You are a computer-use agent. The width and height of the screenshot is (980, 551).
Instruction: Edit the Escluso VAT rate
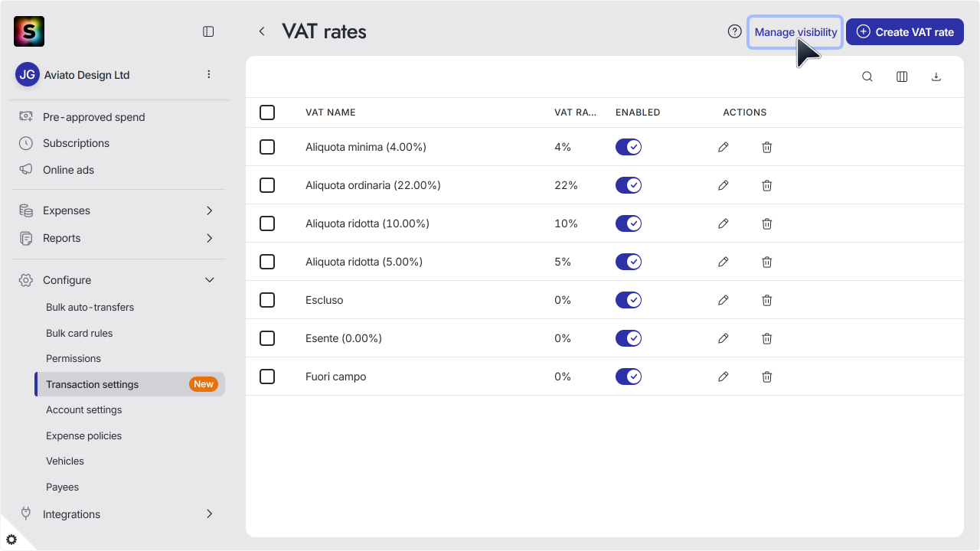724,300
